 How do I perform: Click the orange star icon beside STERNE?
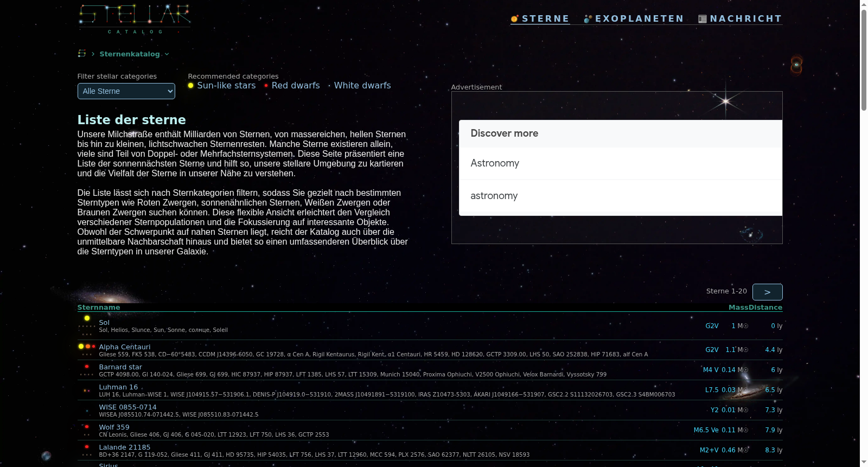[515, 19]
